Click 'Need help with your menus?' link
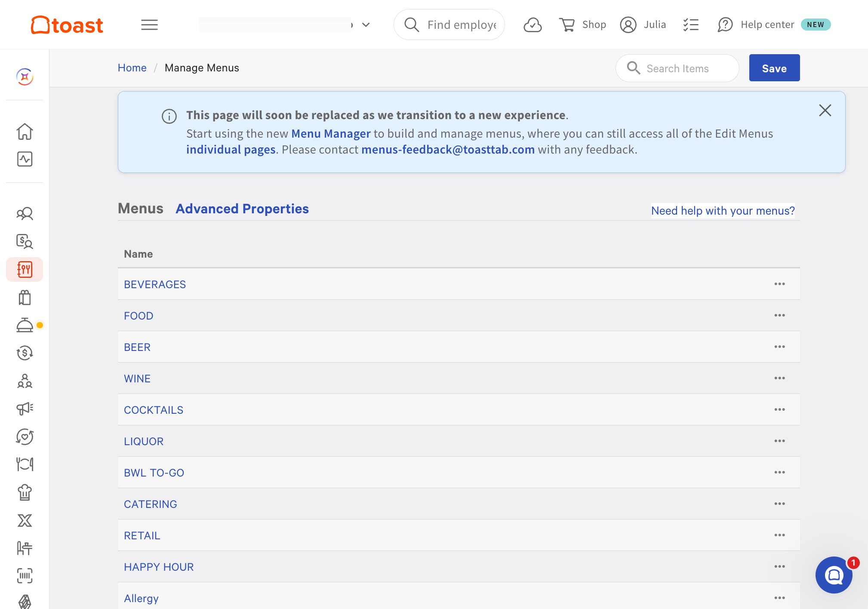Screen dimensions: 868x609 [x=723, y=211]
